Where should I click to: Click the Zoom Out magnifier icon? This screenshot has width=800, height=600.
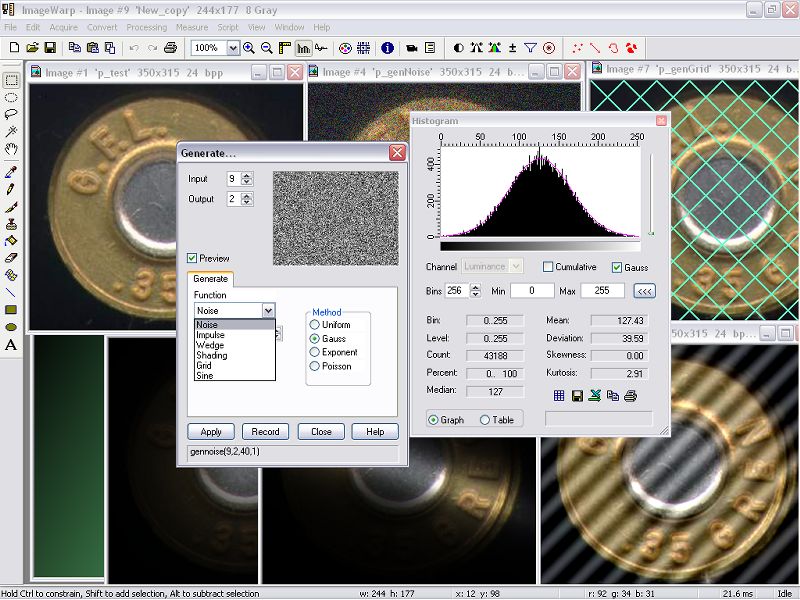(x=266, y=48)
